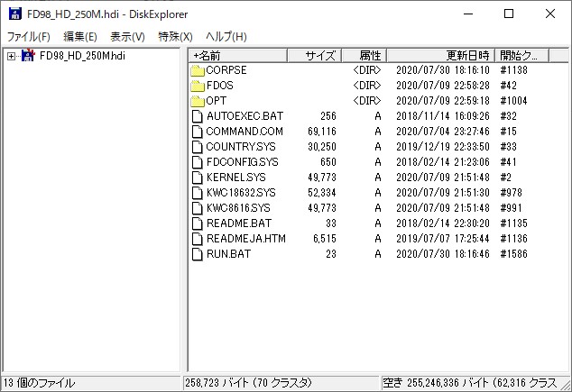Open the 編集(E) menu
Viewport: 572px width, 392px height.
coord(80,36)
